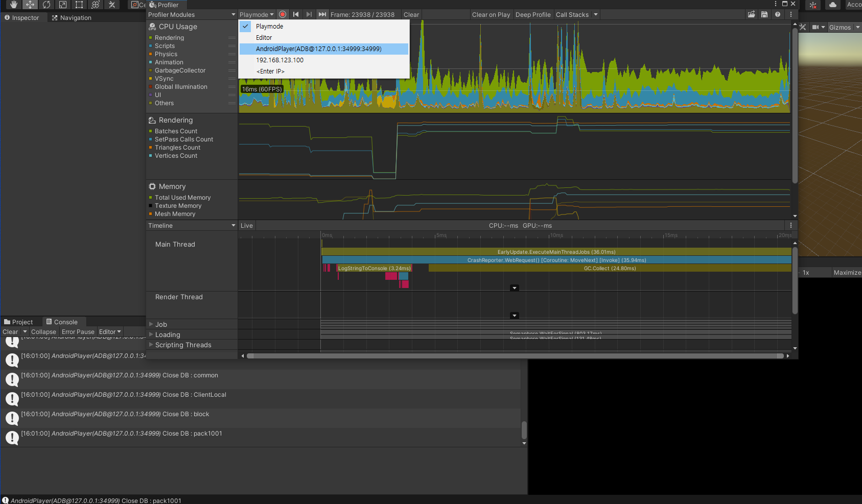Open profiler toolbar more options menu

791,14
